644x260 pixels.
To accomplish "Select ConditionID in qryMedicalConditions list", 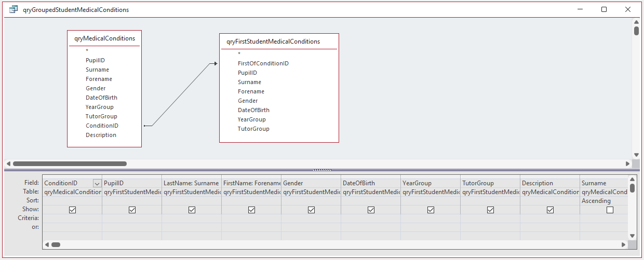I will tap(102, 126).
